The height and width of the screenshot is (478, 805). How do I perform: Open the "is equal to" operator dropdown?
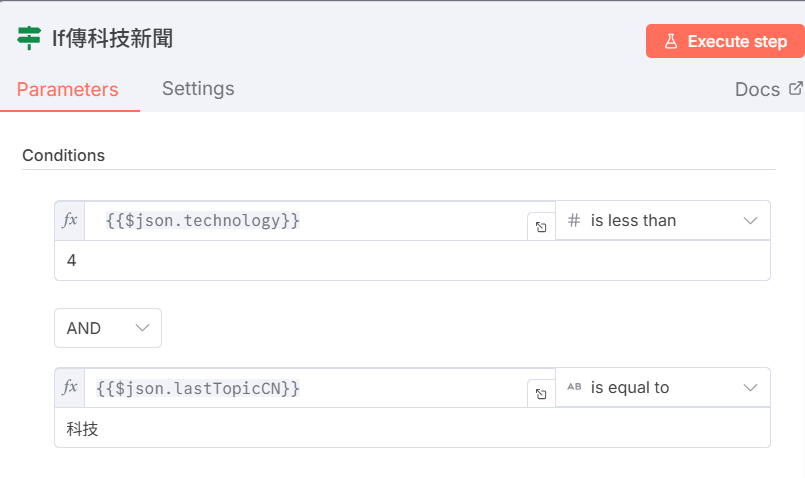663,387
